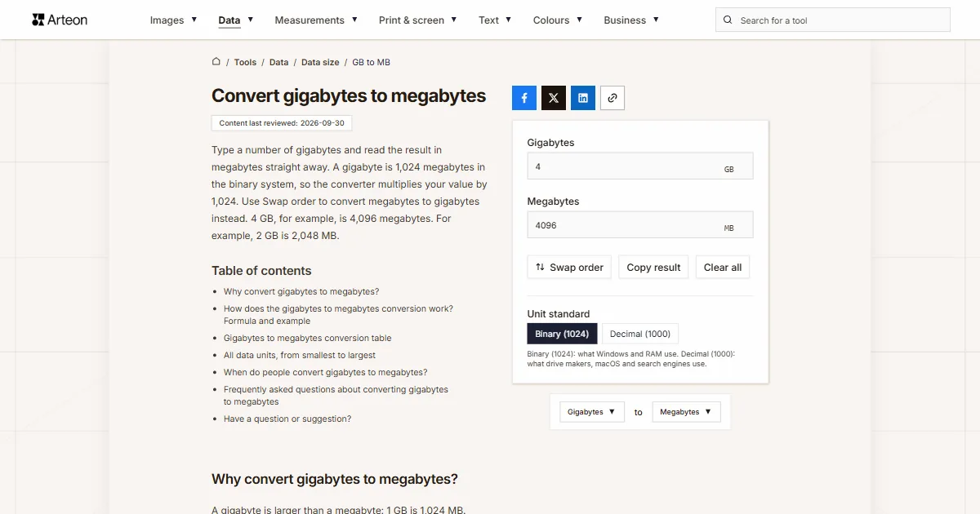Jump to When do people convert section
The height and width of the screenshot is (514, 980).
pos(325,372)
